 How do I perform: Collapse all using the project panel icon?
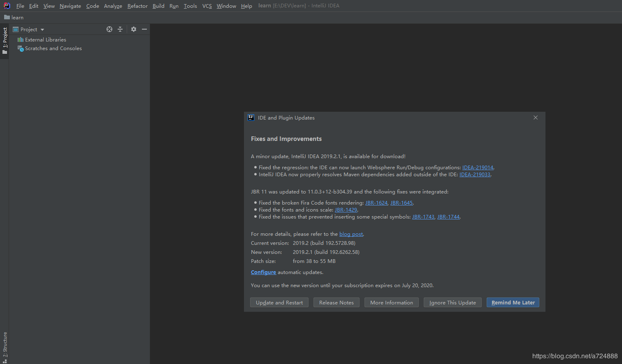tap(120, 29)
